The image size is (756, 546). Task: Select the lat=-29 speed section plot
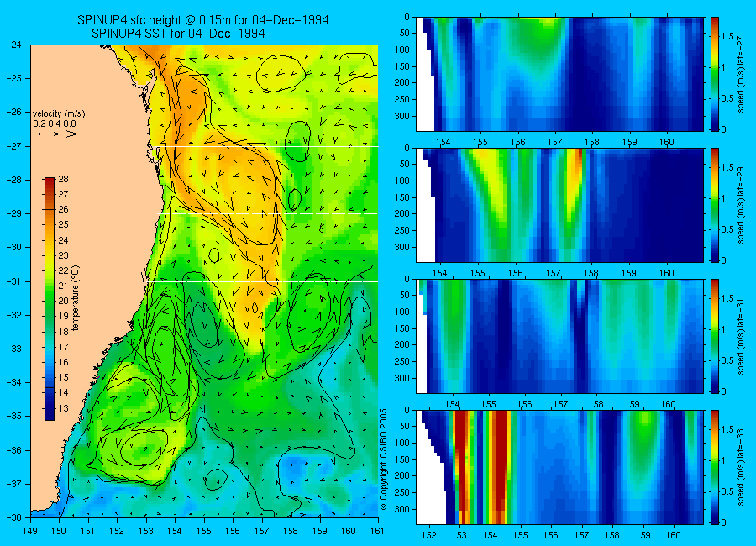(x=559, y=205)
